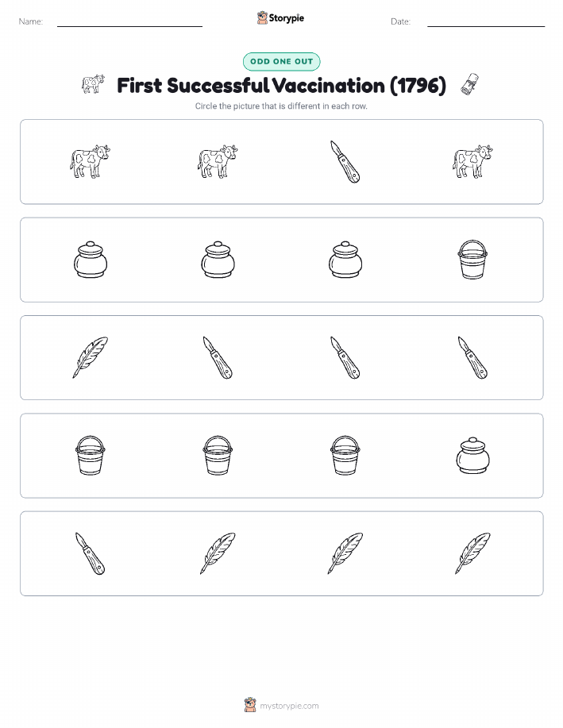Viewport: 563px width, 728px height.
Task: Click the scalpel in the bottom row
Action: 90,553
